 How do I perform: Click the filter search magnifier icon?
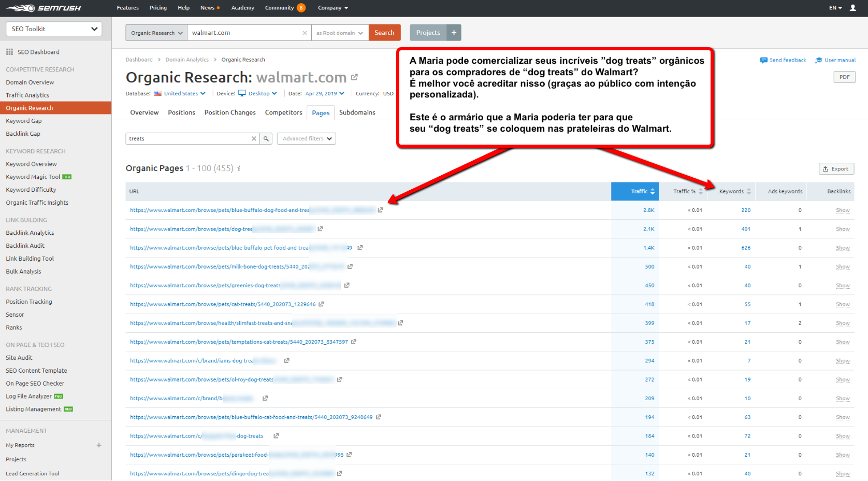tap(266, 138)
